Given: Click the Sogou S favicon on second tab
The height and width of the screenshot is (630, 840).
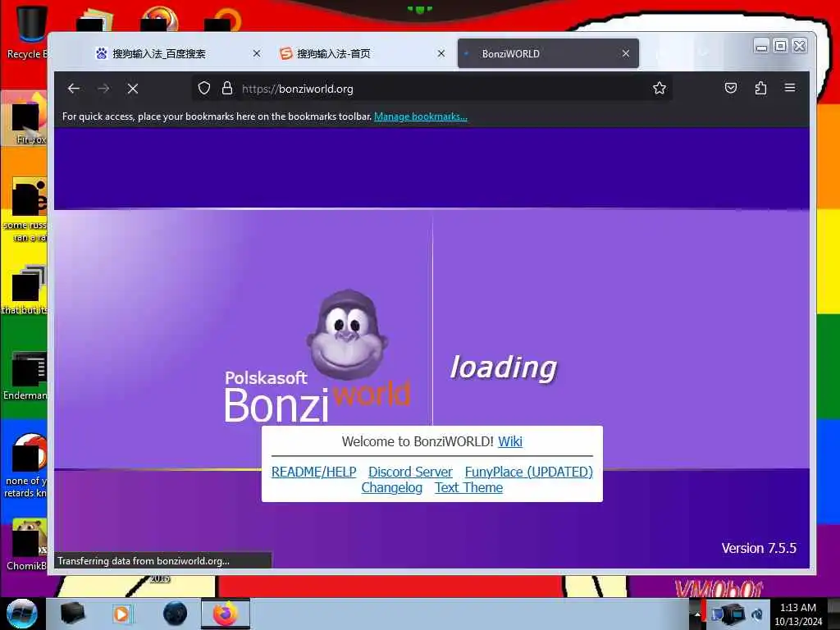Looking at the screenshot, I should point(286,53).
